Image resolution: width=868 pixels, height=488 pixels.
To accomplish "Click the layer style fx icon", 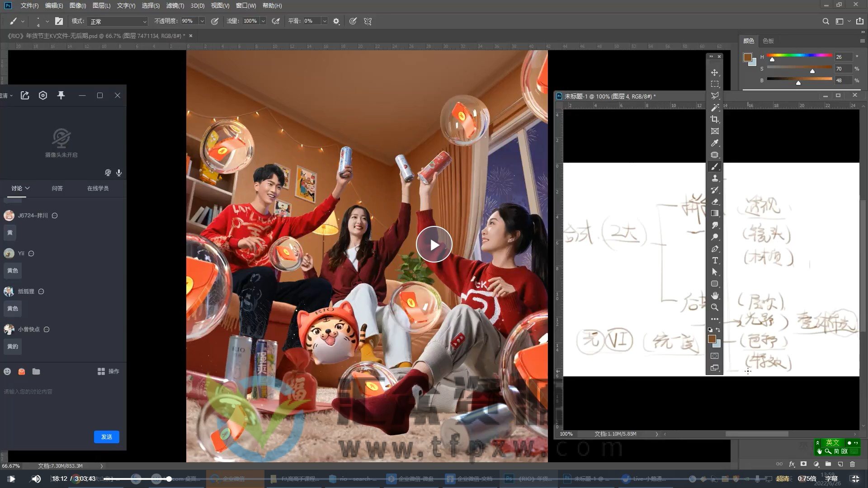I will tap(792, 464).
